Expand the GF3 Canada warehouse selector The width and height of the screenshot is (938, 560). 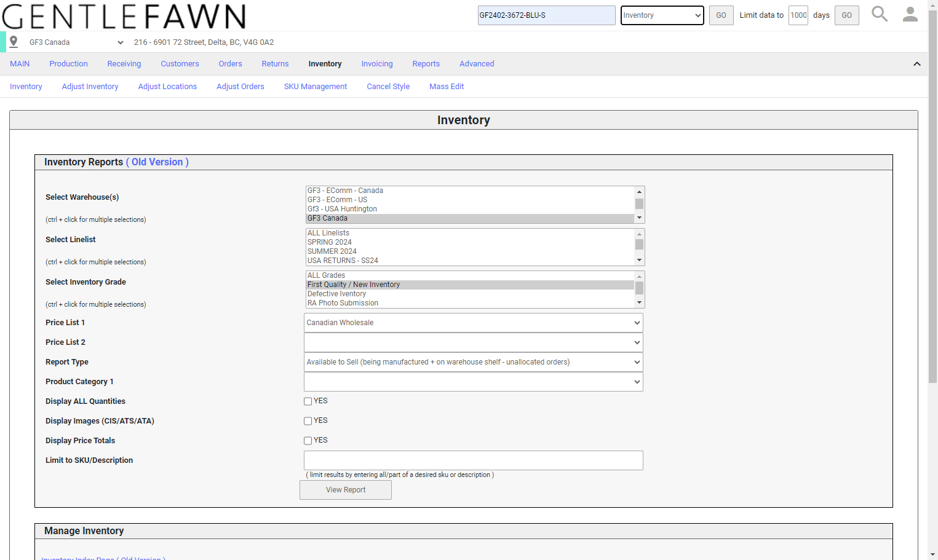tap(76, 42)
